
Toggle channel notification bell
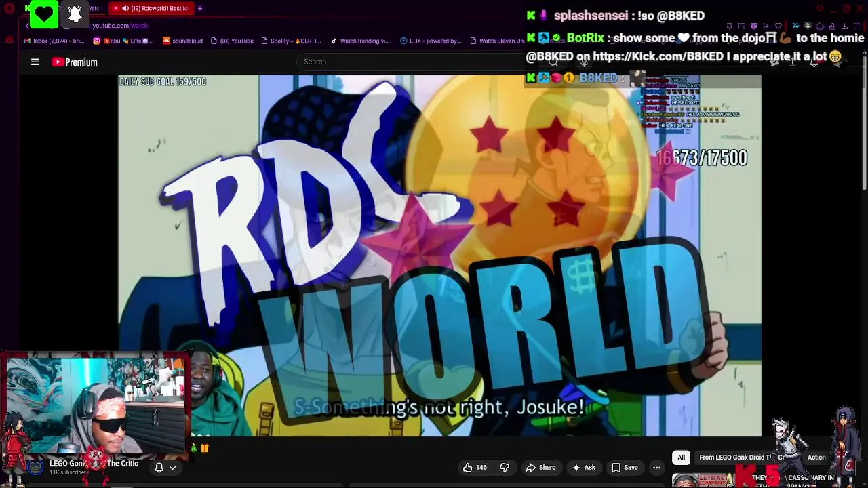[159, 468]
